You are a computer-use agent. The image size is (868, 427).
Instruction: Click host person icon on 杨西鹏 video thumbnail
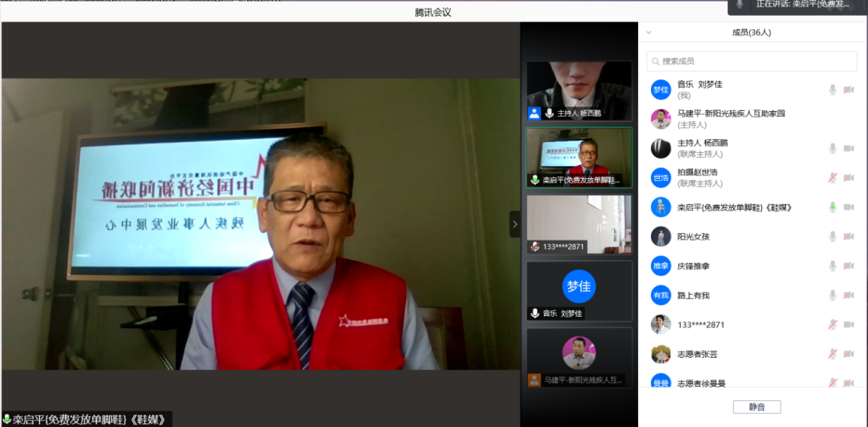pyautogui.click(x=534, y=113)
